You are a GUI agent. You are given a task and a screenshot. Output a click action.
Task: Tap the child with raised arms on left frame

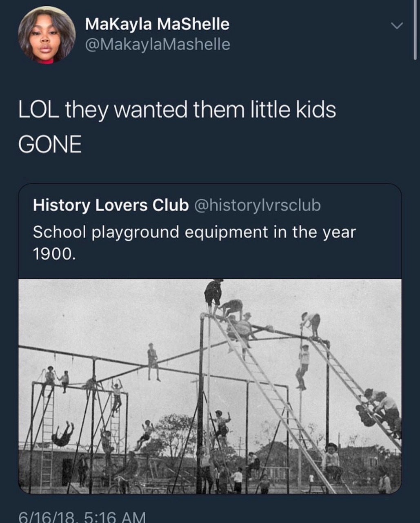point(117,396)
